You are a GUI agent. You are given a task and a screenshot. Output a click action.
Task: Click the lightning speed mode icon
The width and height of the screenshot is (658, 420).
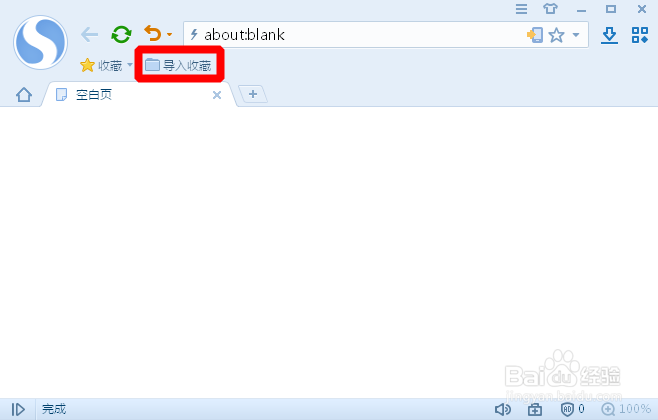click(x=194, y=34)
